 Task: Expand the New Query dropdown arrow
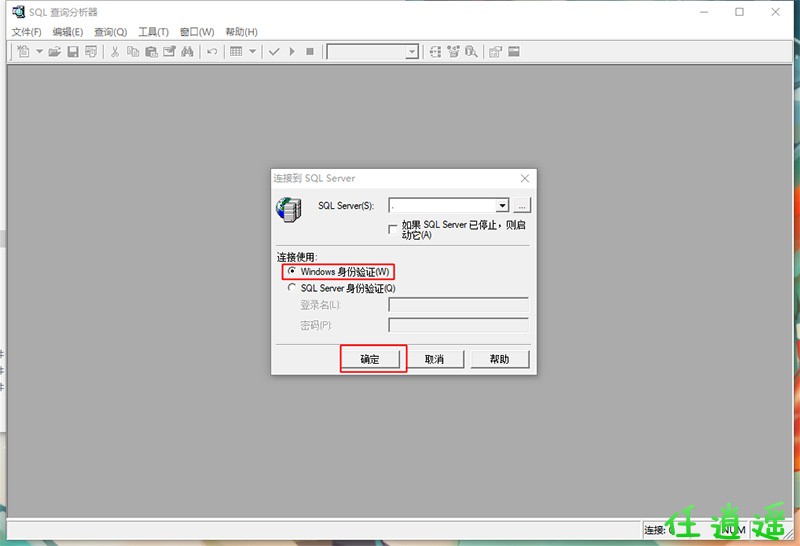coord(39,52)
